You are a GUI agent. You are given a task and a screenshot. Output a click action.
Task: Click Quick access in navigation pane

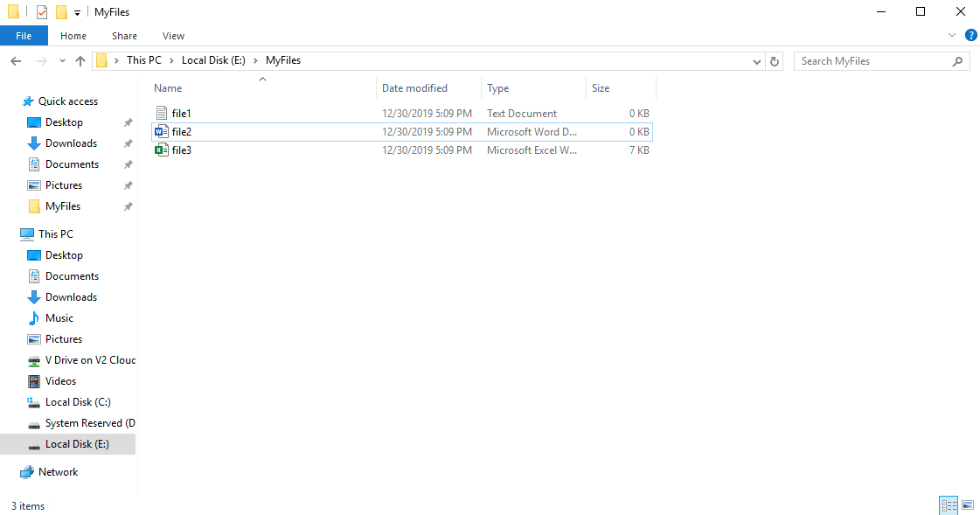(68, 101)
